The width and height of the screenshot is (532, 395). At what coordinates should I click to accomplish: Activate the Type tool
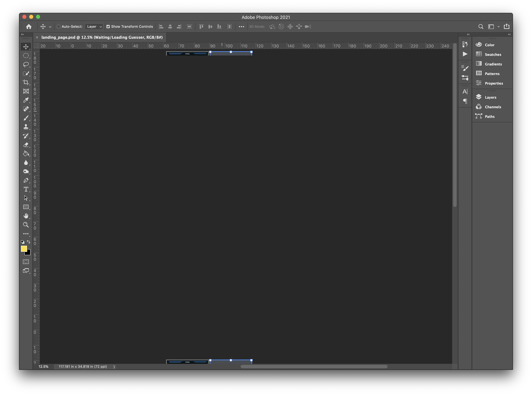[26, 189]
